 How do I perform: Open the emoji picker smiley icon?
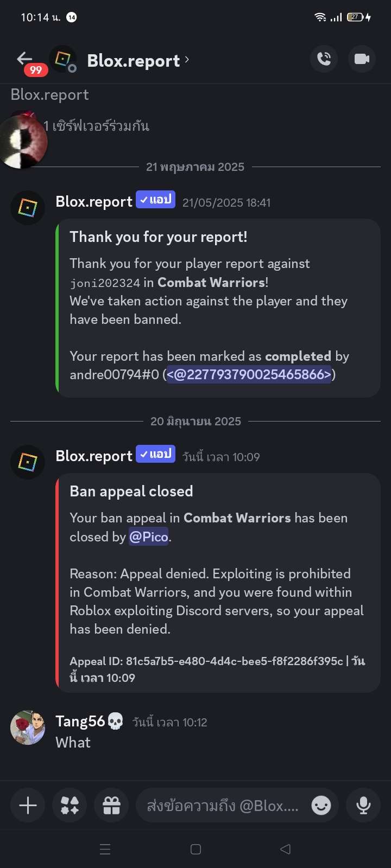[x=321, y=806]
